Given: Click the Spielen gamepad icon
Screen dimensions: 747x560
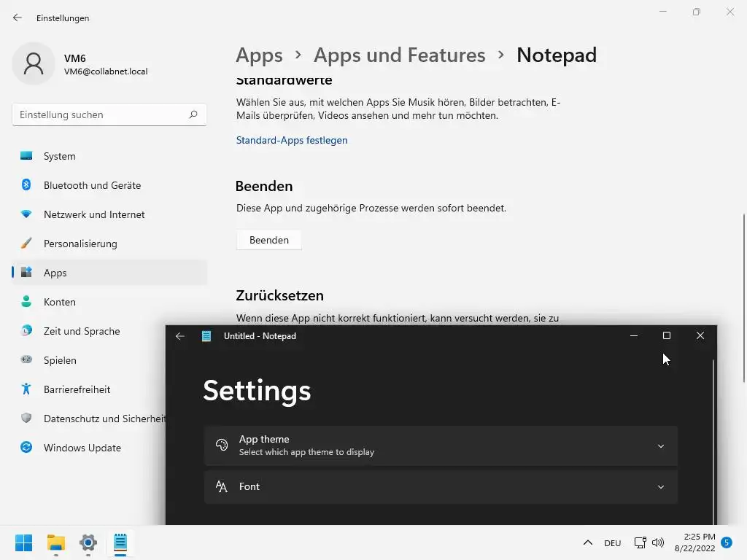Looking at the screenshot, I should [x=26, y=359].
